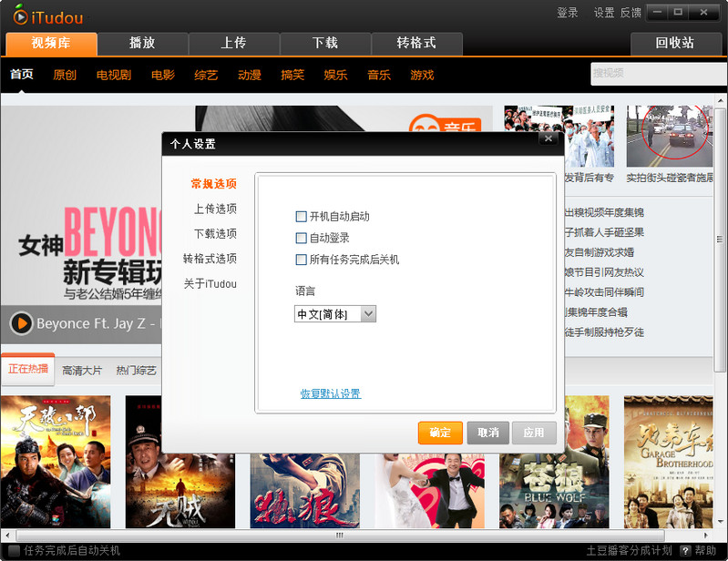Switch to the 正在热播 tab
This screenshot has height=561, width=728.
click(x=28, y=369)
